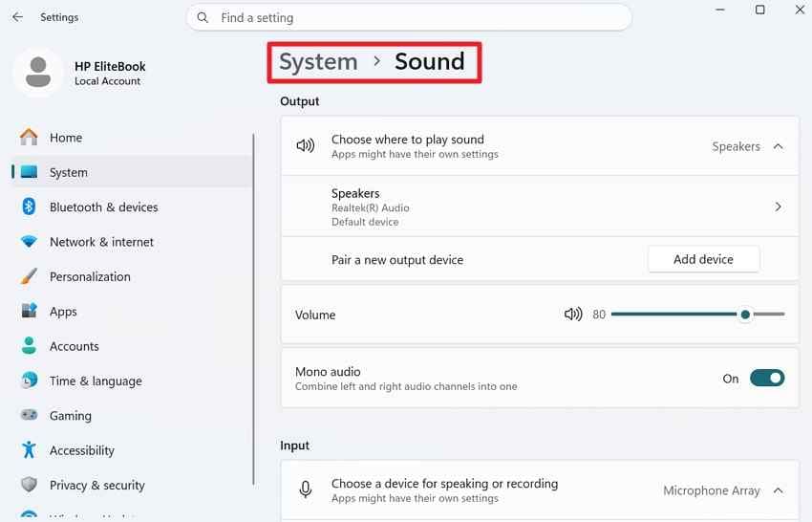The image size is (812, 522).
Task: Click the Bluetooth icon in sidebar
Action: click(29, 207)
